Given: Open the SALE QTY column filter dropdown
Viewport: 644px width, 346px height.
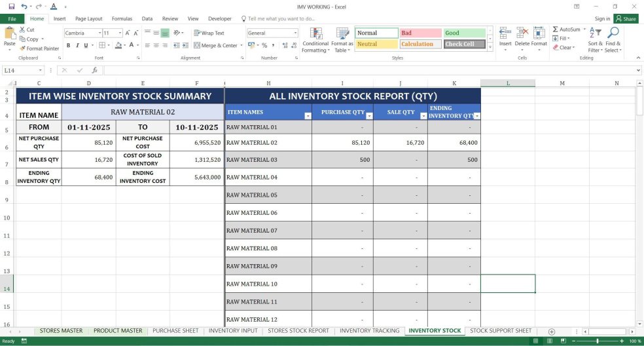Looking at the screenshot, I should [423, 116].
